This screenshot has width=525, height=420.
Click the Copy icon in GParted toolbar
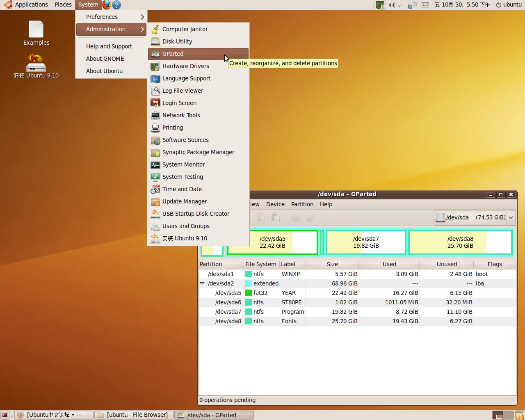point(261,218)
